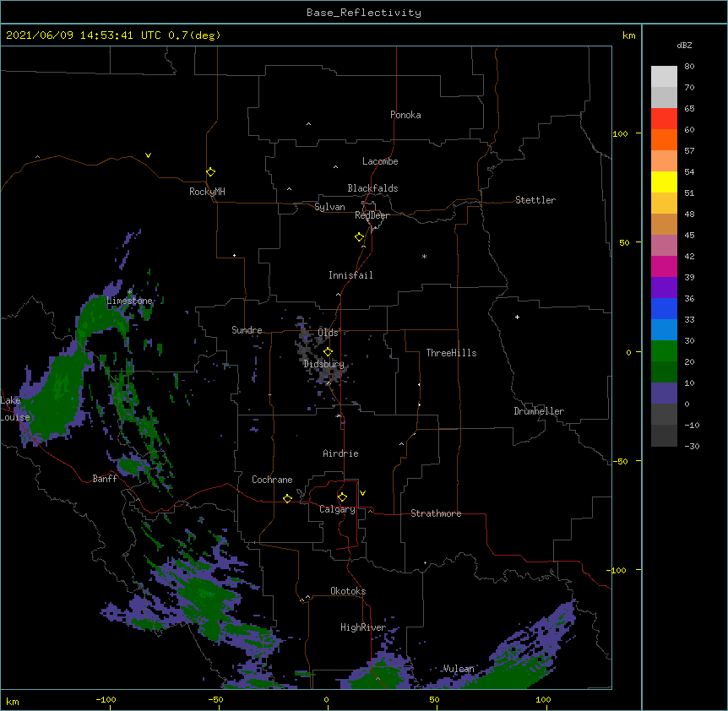Click the Limestone map label

point(129,301)
